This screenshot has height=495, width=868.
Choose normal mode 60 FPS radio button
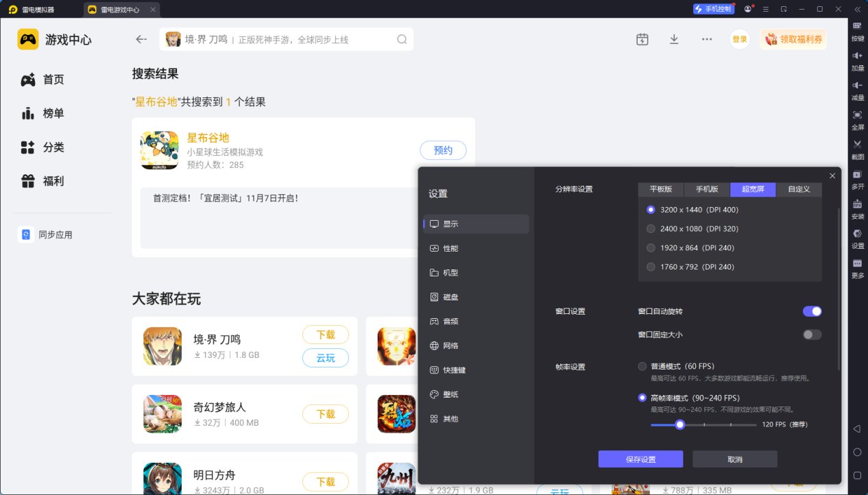pyautogui.click(x=642, y=366)
